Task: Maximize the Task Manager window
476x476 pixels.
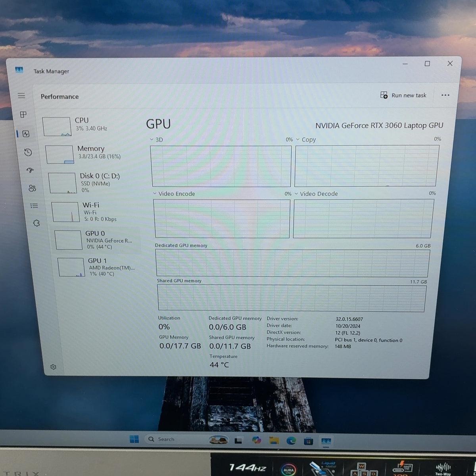Action: click(427, 63)
